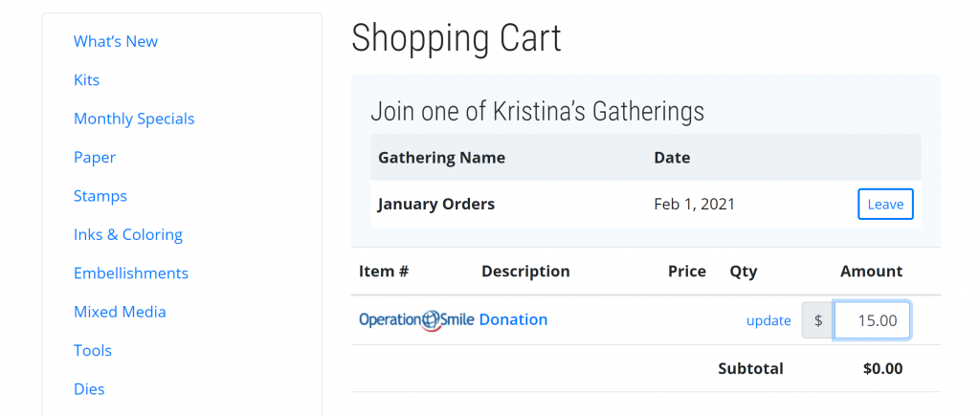
Task: Click the update link for the donation
Action: click(x=768, y=320)
